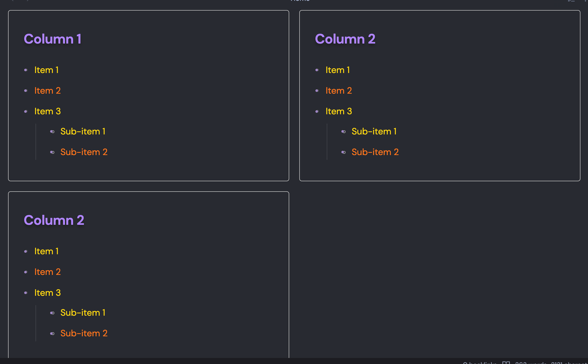Select Item 1 in the Column 2 card below Column 1
This screenshot has height=364, width=588.
[x=46, y=251]
